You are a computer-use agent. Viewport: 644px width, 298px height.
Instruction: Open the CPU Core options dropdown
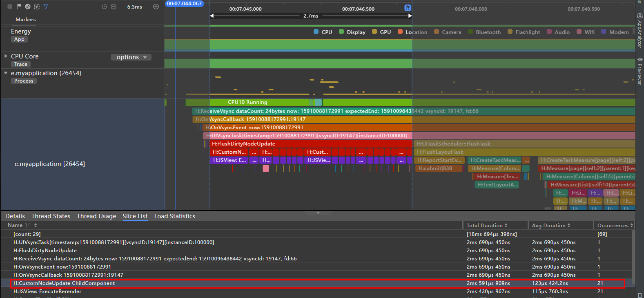coord(131,57)
